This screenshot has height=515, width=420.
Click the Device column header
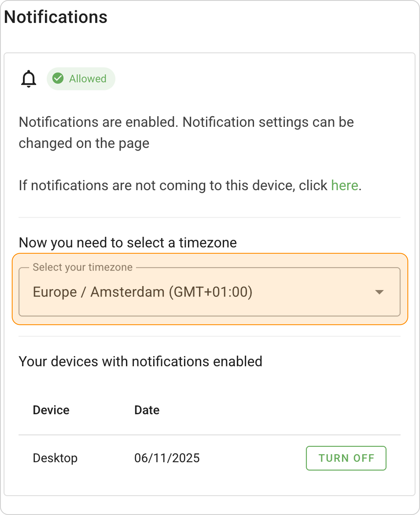[51, 410]
